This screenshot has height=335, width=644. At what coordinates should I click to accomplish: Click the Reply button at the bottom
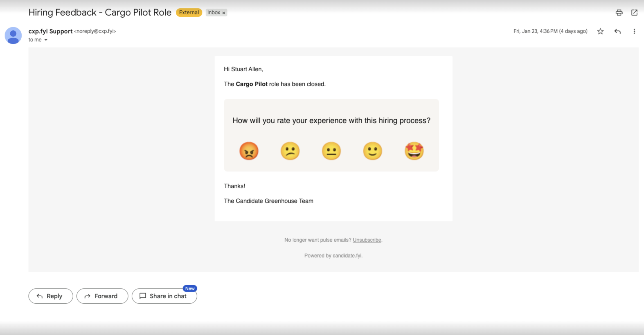(51, 296)
